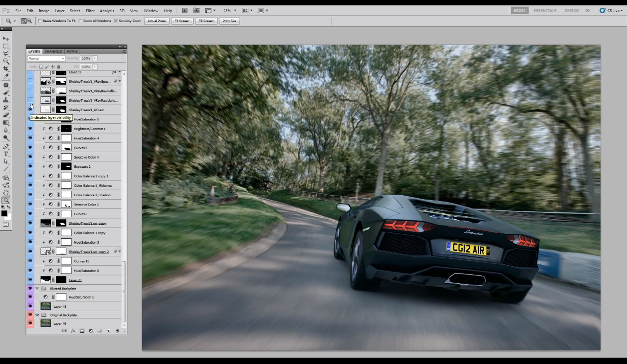Select the Move tool

click(6, 38)
